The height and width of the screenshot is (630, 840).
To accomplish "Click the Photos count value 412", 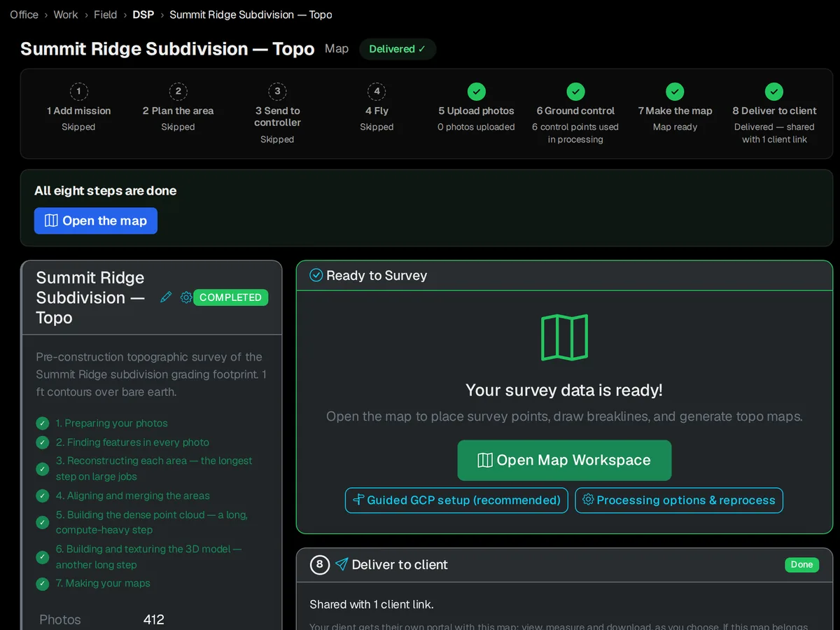I will pyautogui.click(x=153, y=619).
